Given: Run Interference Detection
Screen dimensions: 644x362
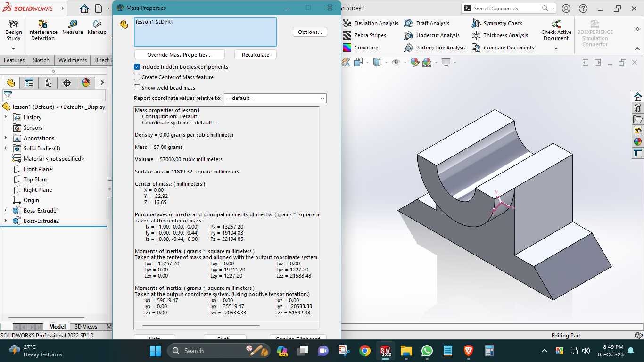Looking at the screenshot, I should point(43,30).
